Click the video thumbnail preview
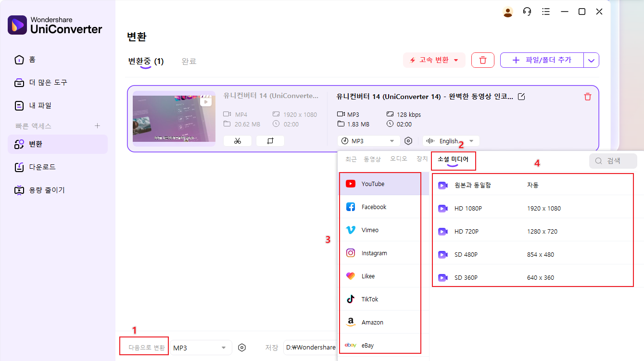The image size is (644, 361). (174, 119)
